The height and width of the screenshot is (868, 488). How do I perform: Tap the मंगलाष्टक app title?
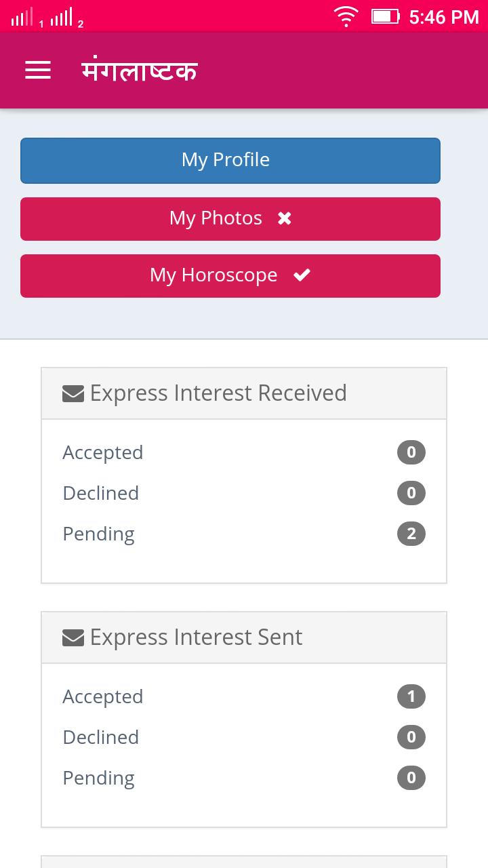pos(140,71)
